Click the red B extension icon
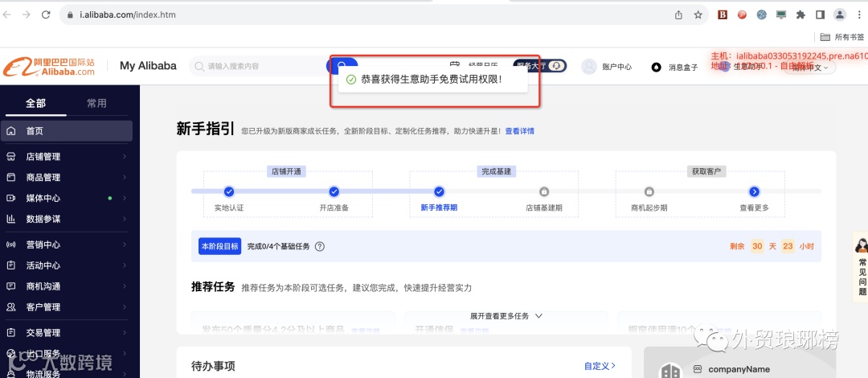 coord(723,15)
